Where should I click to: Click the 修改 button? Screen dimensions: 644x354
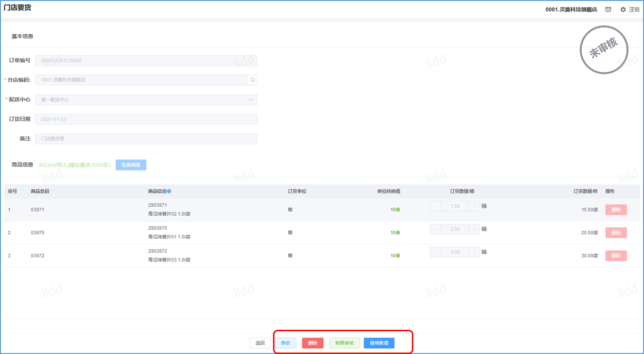coord(285,343)
